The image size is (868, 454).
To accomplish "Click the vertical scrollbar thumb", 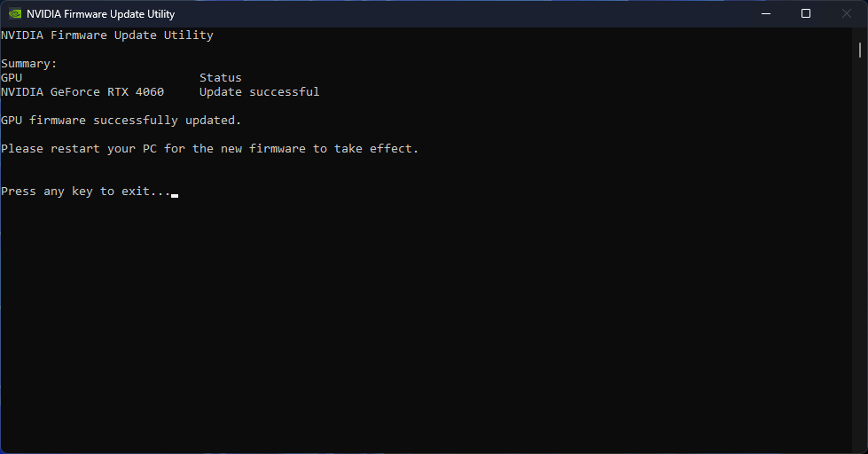I will [x=860, y=50].
